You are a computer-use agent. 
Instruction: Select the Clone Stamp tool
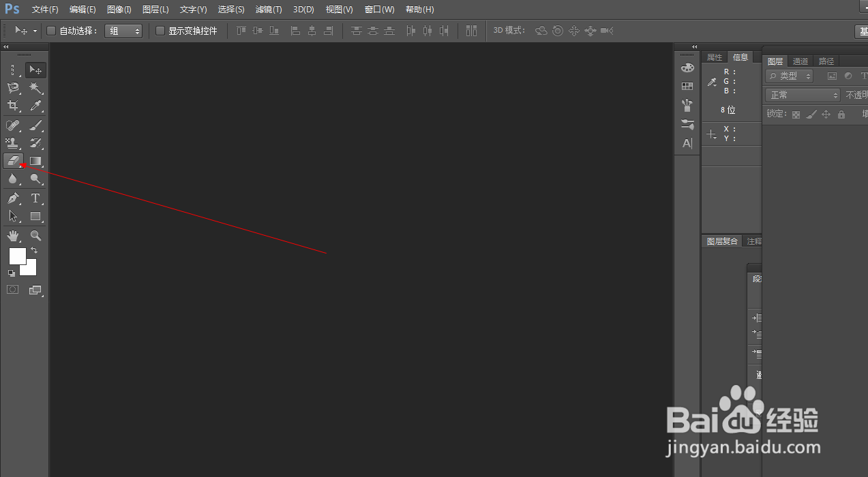tap(12, 143)
